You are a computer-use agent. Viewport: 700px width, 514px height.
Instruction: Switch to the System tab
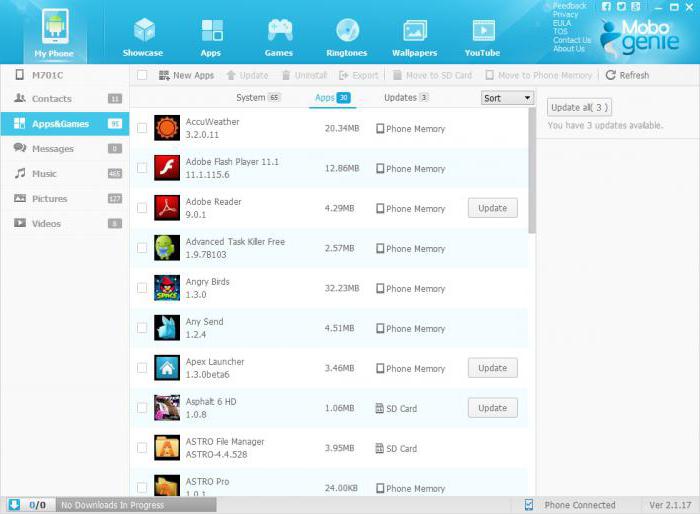[x=258, y=97]
